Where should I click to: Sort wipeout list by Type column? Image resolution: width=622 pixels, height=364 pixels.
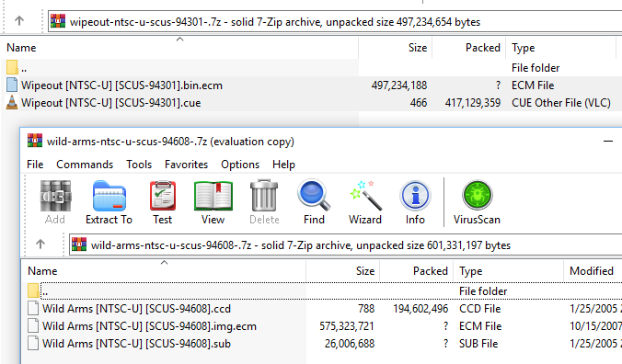pyautogui.click(x=561, y=48)
